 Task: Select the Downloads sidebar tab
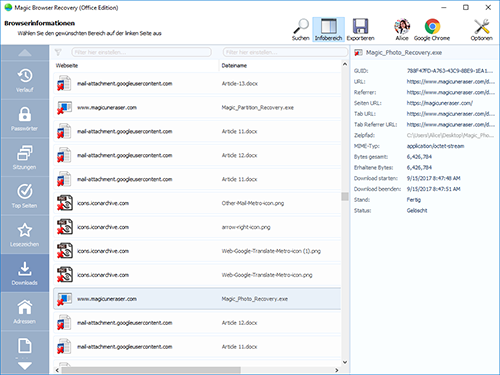(x=25, y=273)
